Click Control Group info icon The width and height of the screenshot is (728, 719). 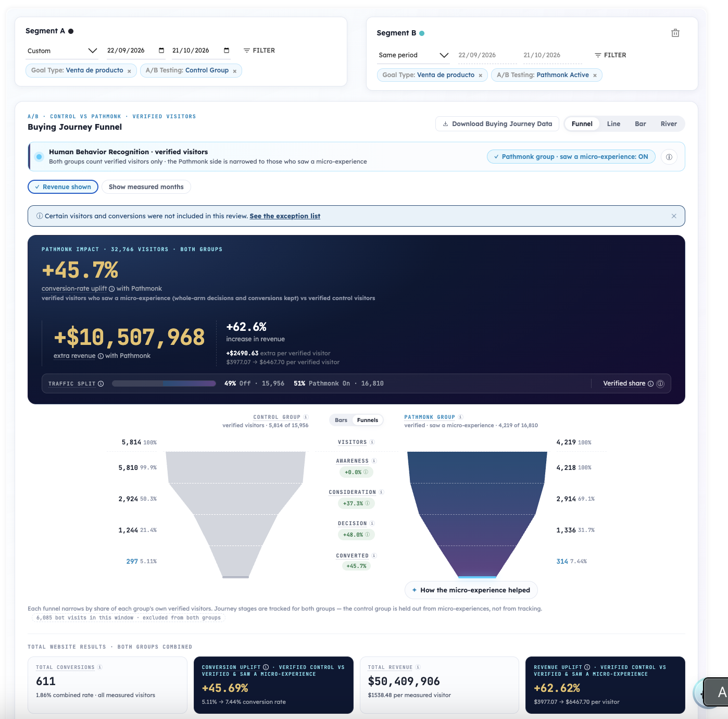[x=306, y=417]
